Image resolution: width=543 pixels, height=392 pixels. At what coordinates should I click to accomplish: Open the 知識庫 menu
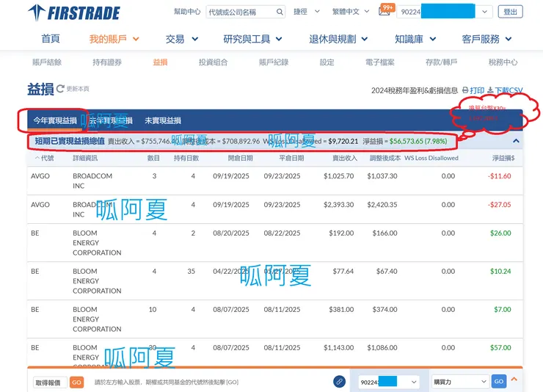pos(415,39)
